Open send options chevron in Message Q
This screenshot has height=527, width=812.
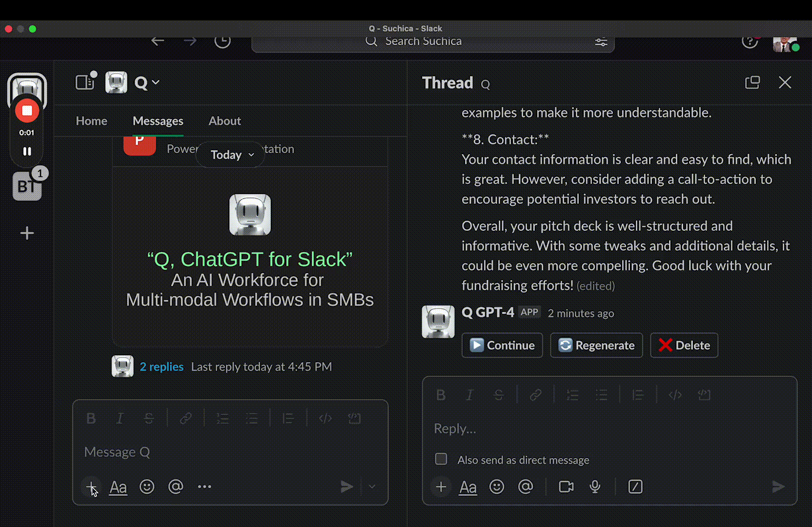[x=372, y=486]
